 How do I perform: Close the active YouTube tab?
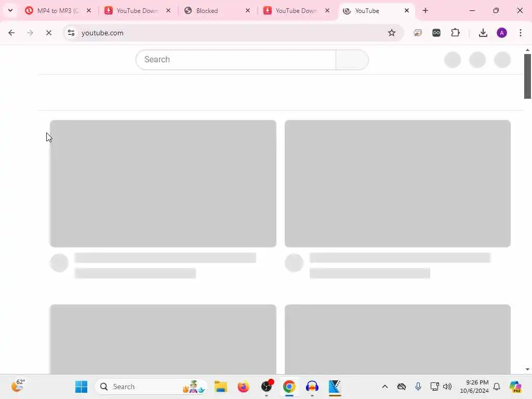(x=407, y=10)
